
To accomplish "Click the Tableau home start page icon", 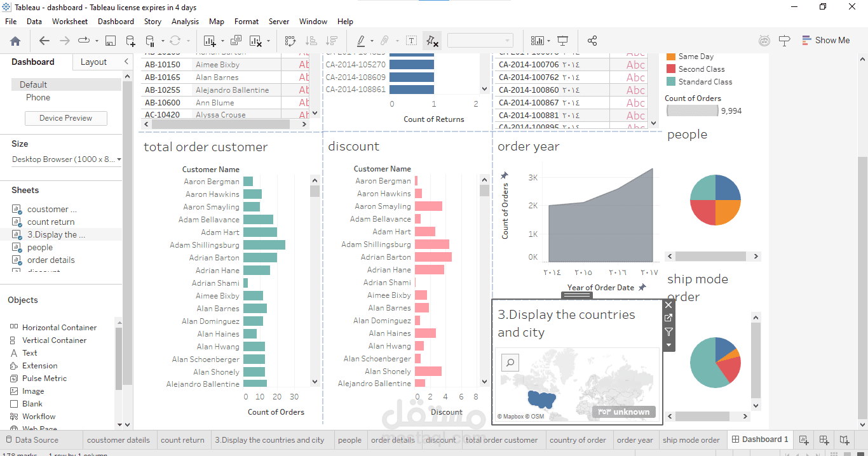I will [x=15, y=41].
